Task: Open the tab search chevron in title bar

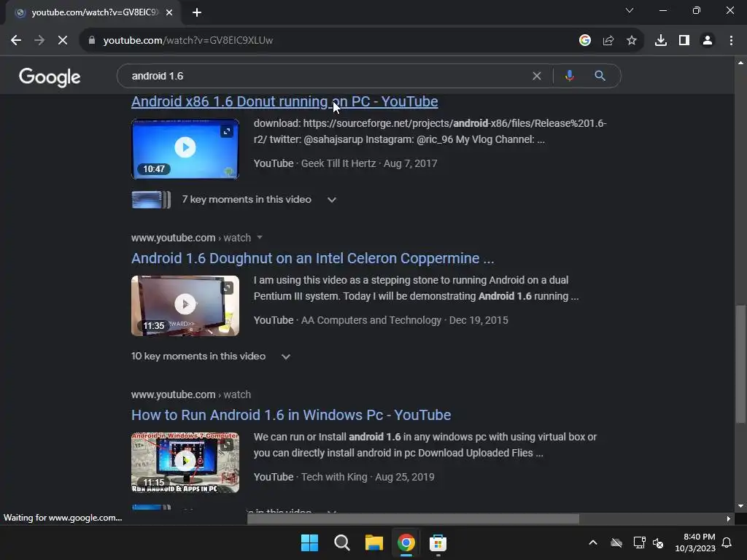Action: tap(630, 10)
